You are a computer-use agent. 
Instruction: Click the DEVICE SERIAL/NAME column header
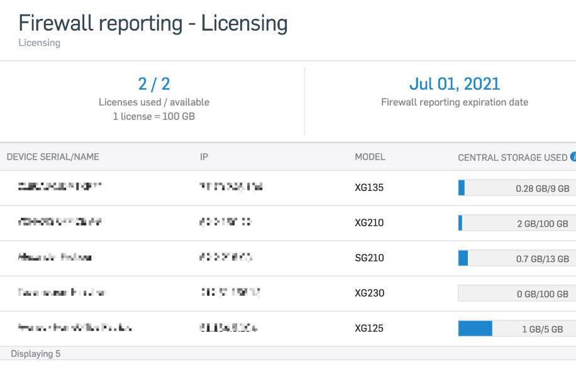(53, 156)
